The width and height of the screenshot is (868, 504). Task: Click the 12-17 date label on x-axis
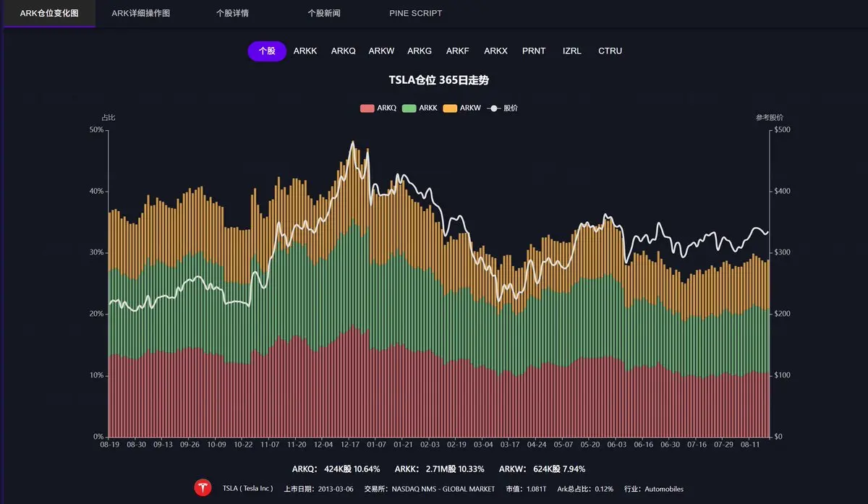350,445
